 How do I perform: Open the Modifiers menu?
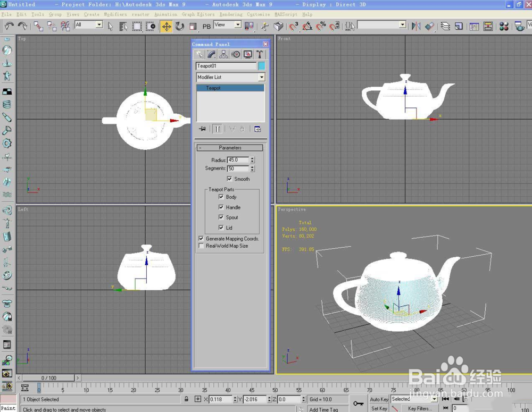click(115, 14)
